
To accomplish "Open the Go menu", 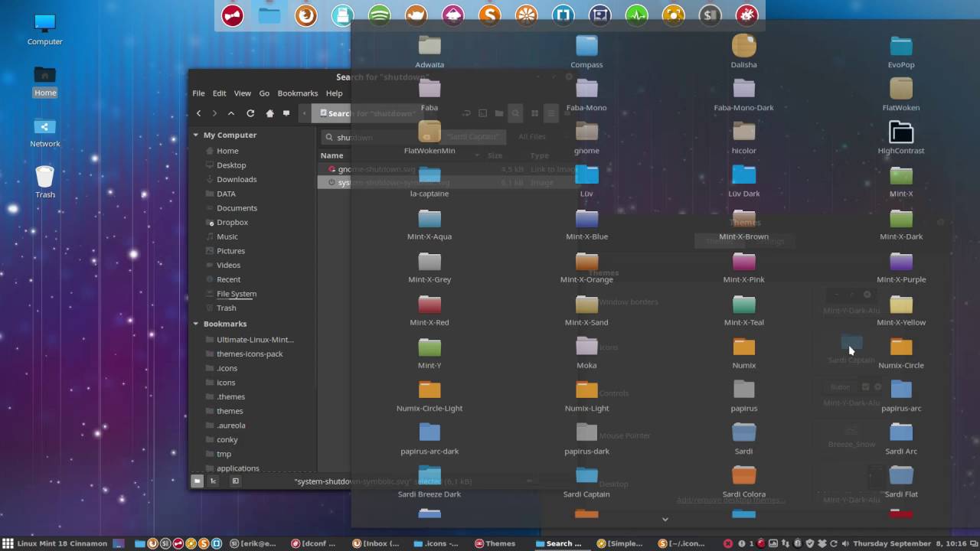I will pyautogui.click(x=264, y=93).
